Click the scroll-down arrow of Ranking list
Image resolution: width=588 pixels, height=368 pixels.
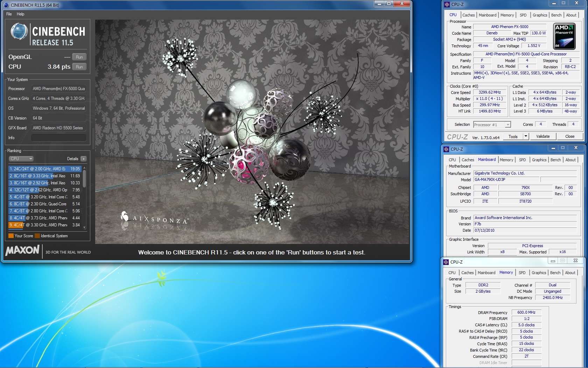tap(84, 227)
